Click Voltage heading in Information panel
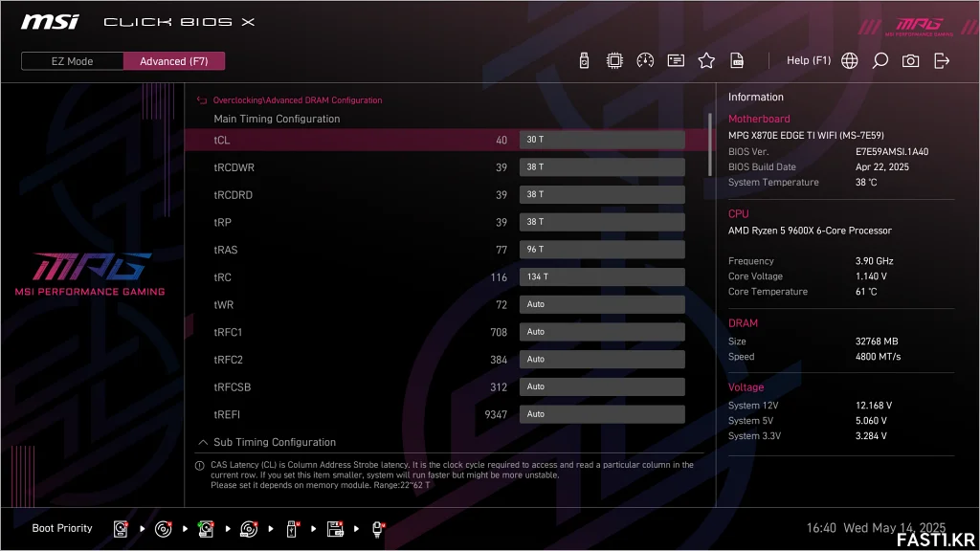This screenshot has height=551, width=980. (x=746, y=387)
